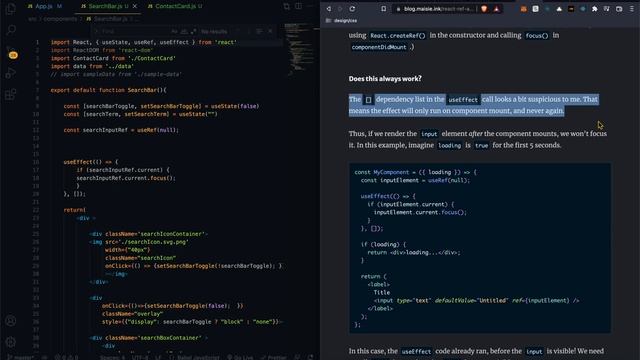Image resolution: width=640 pixels, height=360 pixels.
Task: Click the blog.maisie.ink address bar
Action: point(435,9)
